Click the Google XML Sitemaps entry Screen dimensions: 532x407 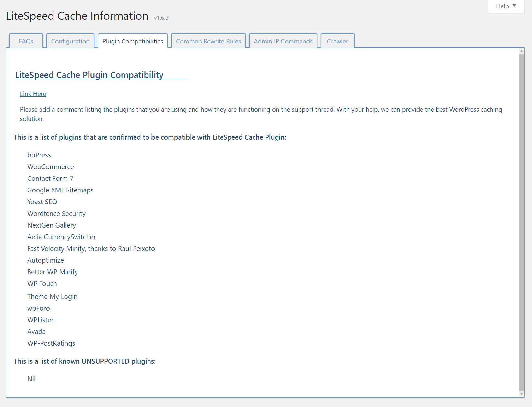(x=60, y=190)
